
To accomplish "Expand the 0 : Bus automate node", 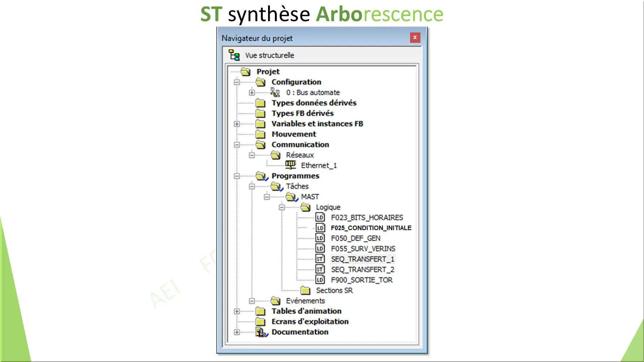I will 251,92.
